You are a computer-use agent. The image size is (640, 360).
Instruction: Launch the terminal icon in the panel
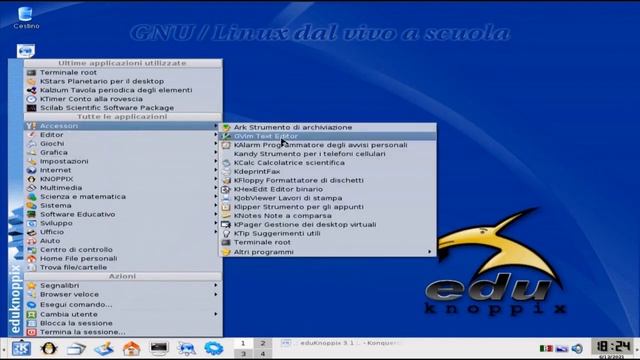(x=159, y=348)
